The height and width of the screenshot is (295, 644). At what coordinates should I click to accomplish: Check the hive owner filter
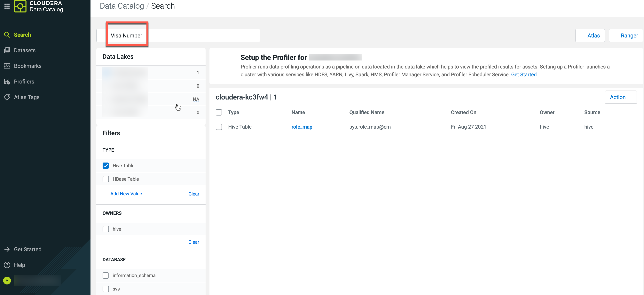coord(106,229)
